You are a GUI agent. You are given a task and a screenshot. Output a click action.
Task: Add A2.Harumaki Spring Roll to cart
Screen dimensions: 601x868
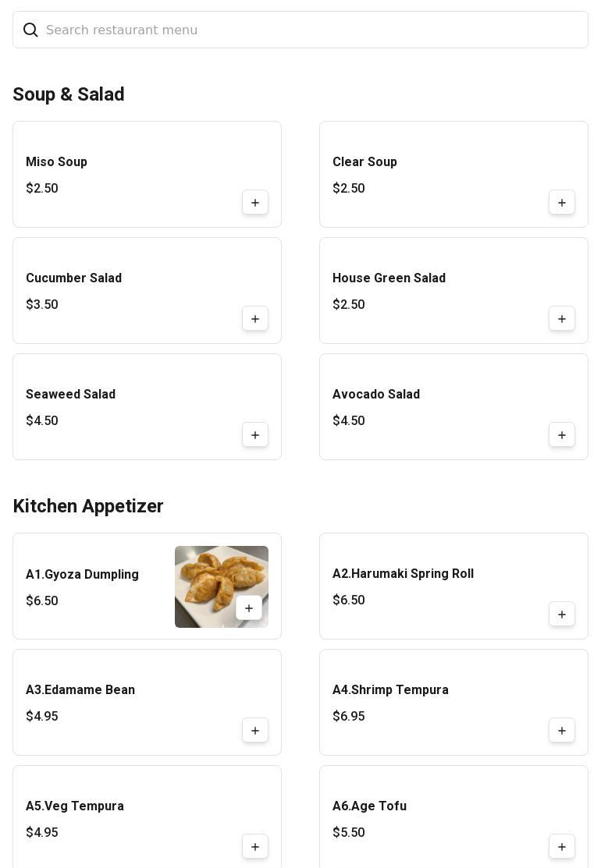pos(562,615)
